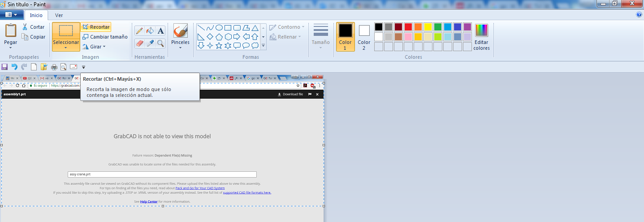The height and width of the screenshot is (222, 644).
Task: Open Editar colores dialog
Action: point(481,37)
